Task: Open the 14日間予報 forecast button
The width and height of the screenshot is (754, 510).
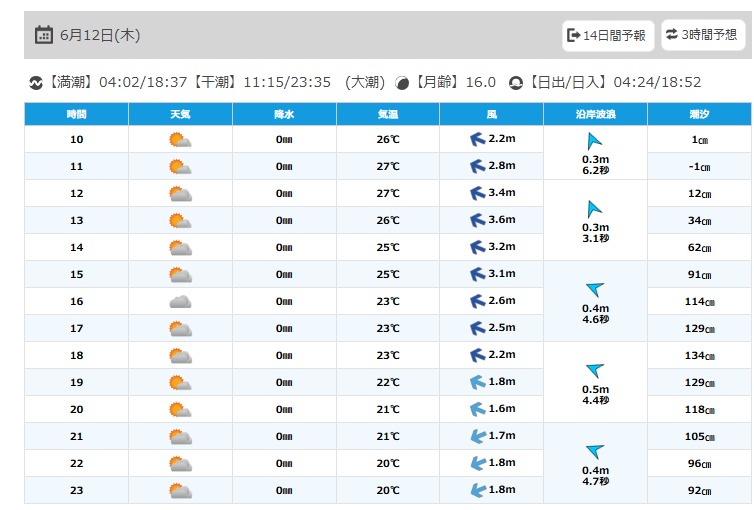Action: coord(608,35)
